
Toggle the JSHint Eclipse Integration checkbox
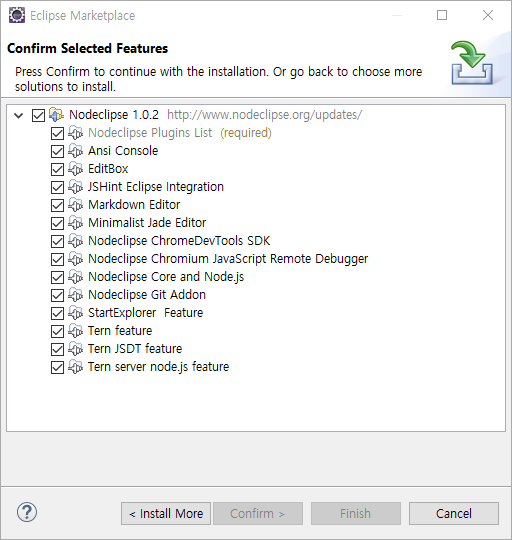57,187
